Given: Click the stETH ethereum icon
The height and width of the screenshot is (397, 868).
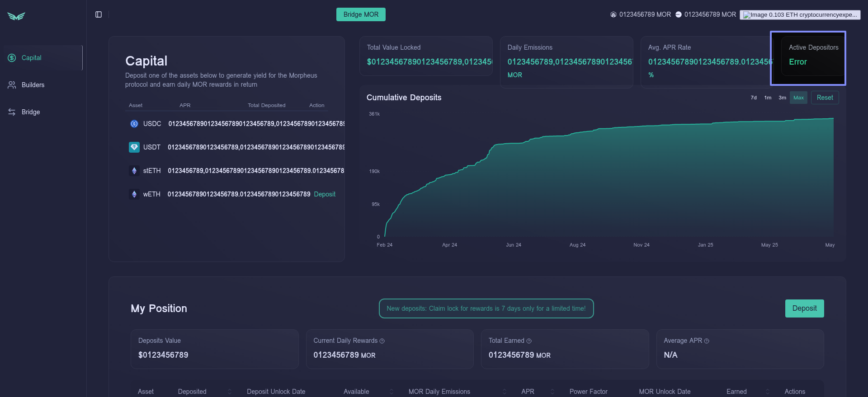Looking at the screenshot, I should [134, 171].
